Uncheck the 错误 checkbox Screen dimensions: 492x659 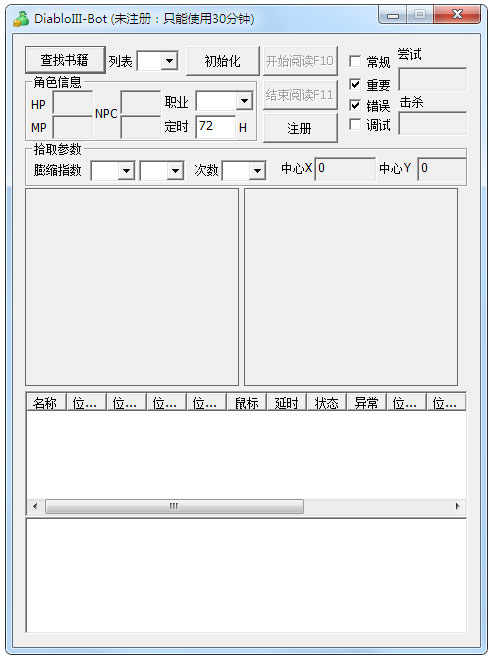[355, 105]
